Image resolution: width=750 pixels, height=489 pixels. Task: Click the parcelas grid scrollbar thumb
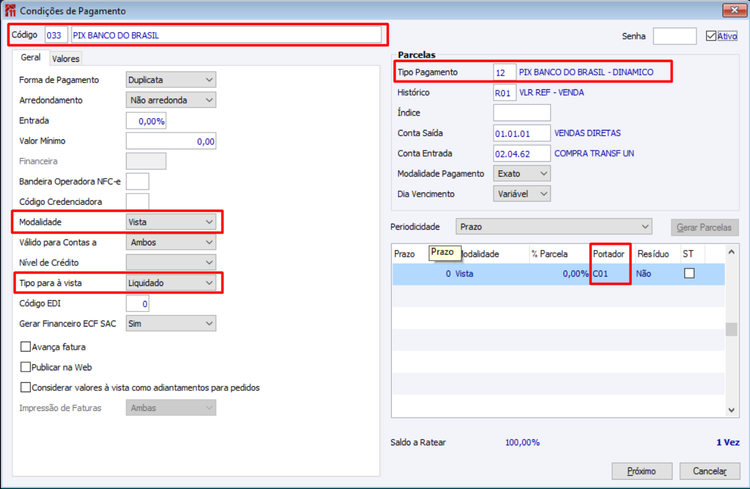pyautogui.click(x=731, y=329)
